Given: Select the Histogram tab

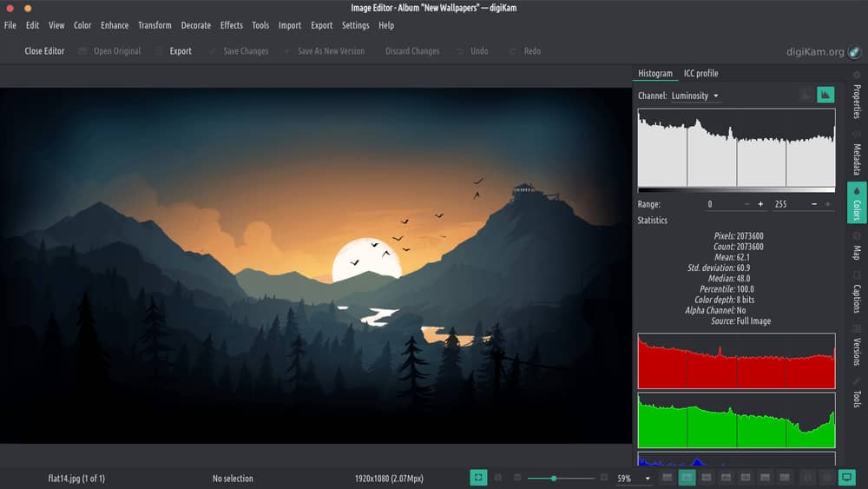Looking at the screenshot, I should pyautogui.click(x=655, y=73).
